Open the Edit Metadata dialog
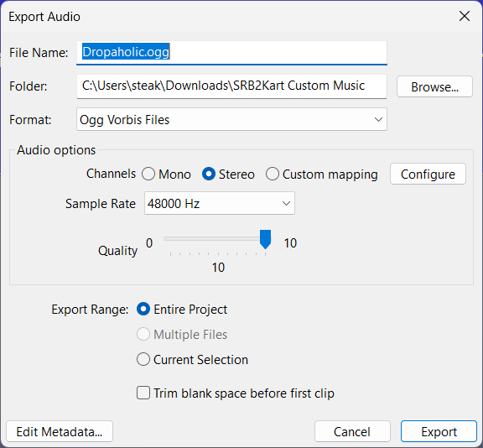483x448 pixels. click(x=60, y=431)
